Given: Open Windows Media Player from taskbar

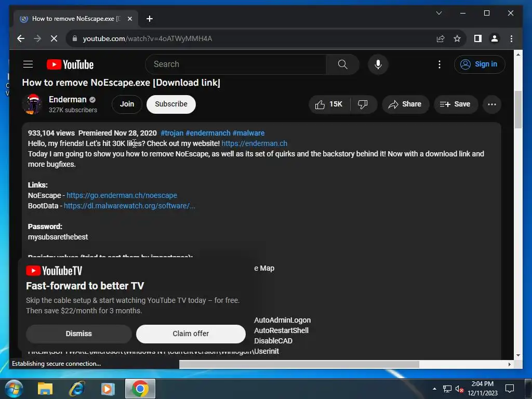Looking at the screenshot, I should (x=108, y=389).
